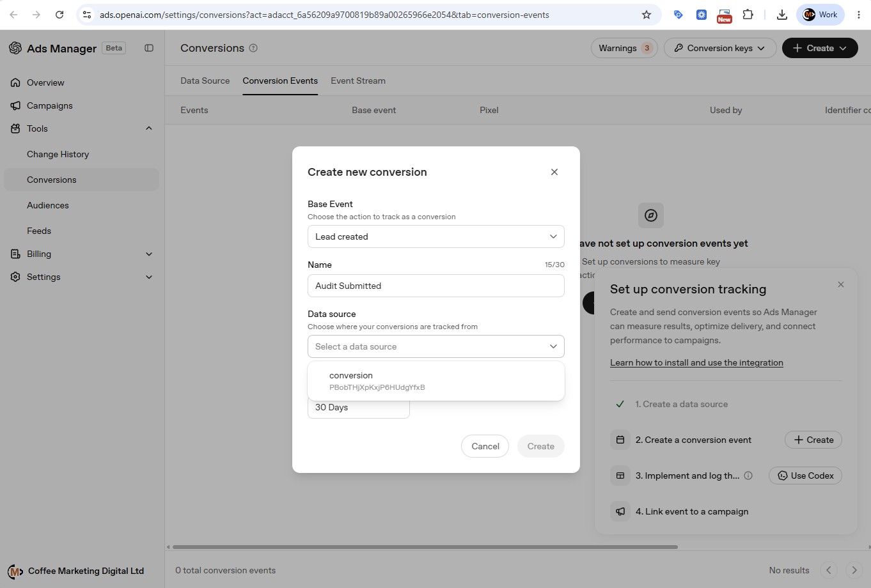Open Chrome three-dot menu
This screenshot has height=588, width=871.
point(859,15)
